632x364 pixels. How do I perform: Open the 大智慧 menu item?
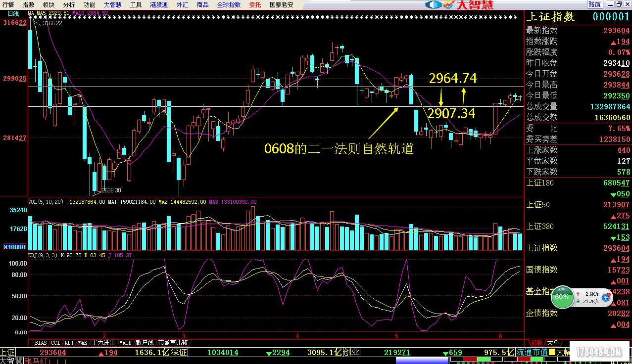click(x=112, y=4)
